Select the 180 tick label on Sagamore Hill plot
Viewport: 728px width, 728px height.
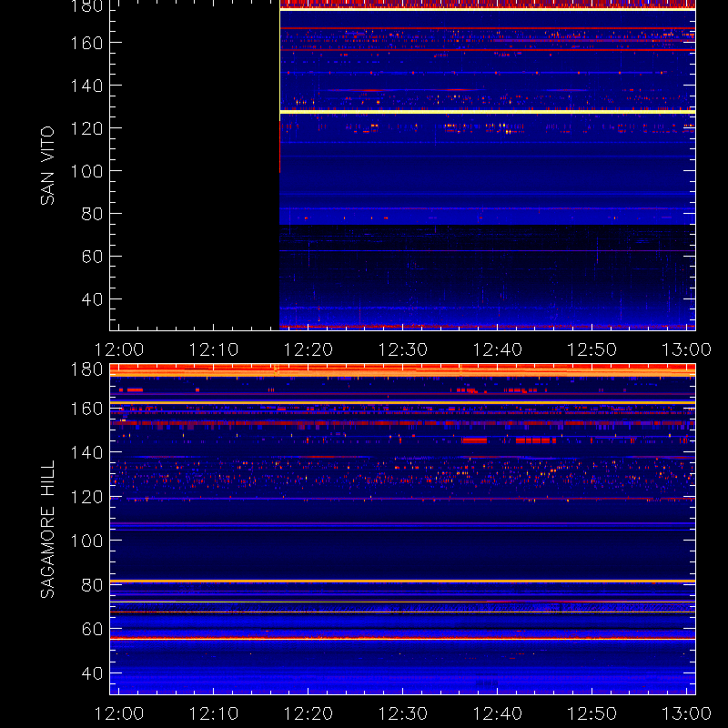point(86,369)
